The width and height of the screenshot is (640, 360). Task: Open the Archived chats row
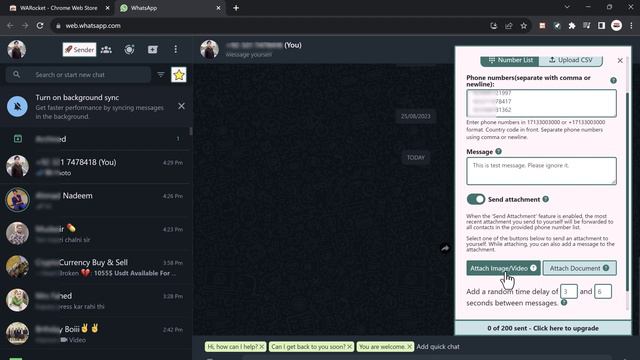[95, 139]
